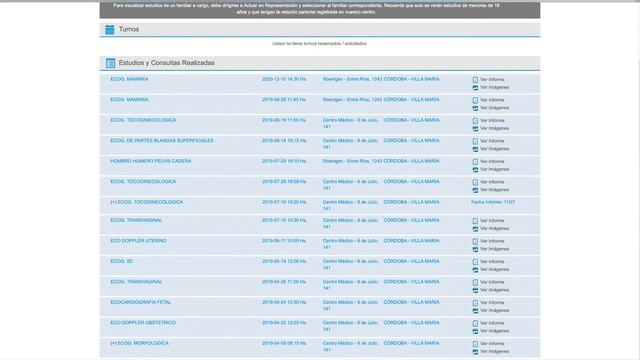Click Centro Médico address in ECOG. 3D row
The width and height of the screenshot is (640, 360).
coord(351,264)
